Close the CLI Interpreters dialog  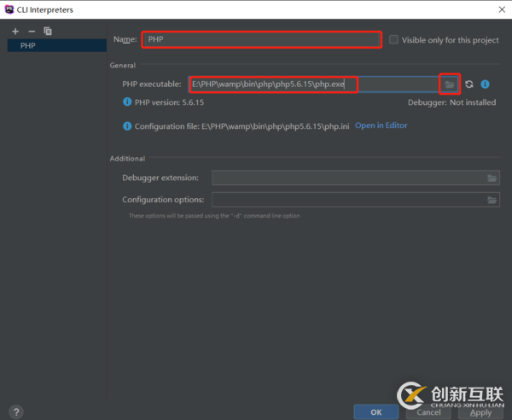pos(502,9)
